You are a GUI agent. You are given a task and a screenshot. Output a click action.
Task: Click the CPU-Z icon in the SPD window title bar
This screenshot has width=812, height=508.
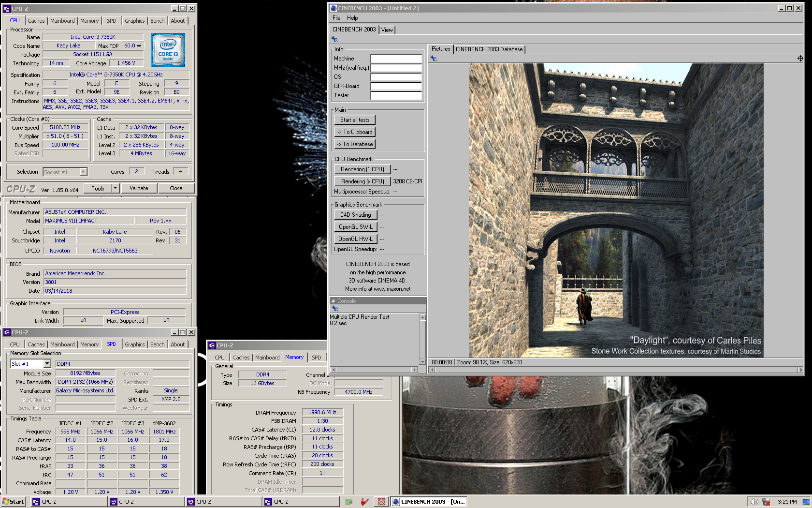pyautogui.click(x=7, y=332)
